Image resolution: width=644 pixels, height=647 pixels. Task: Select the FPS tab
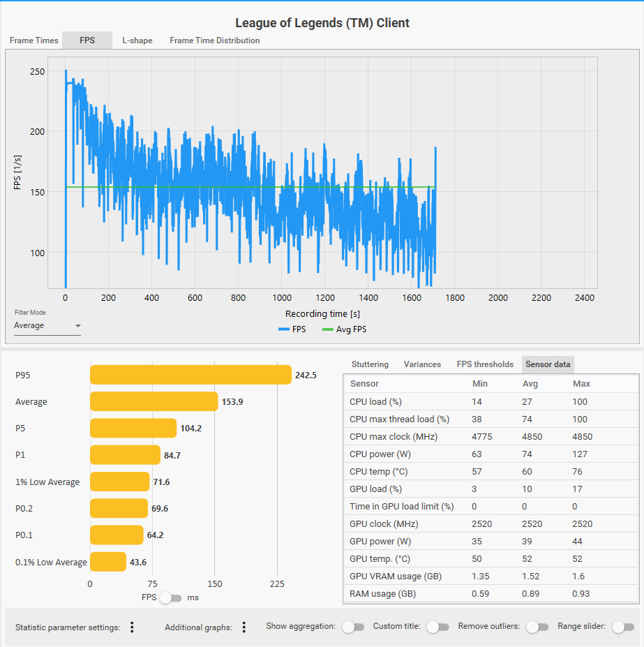(87, 40)
